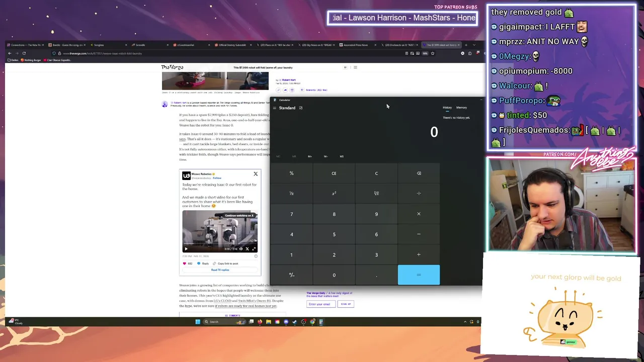Open the Nothing Burger bookmark
The width and height of the screenshot is (644, 362).
pos(31,60)
